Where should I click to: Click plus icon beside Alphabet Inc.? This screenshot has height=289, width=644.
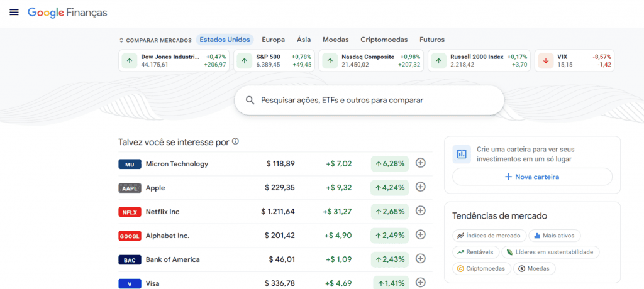(x=421, y=235)
